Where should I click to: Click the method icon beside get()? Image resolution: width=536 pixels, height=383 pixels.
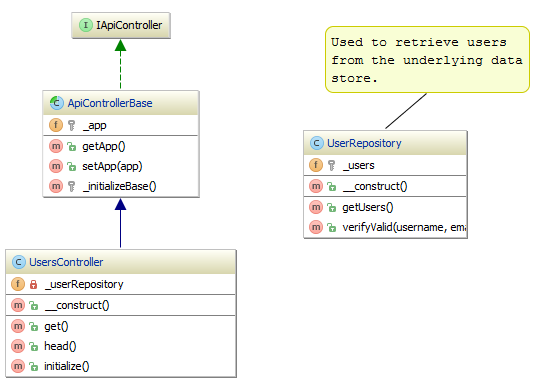18,326
